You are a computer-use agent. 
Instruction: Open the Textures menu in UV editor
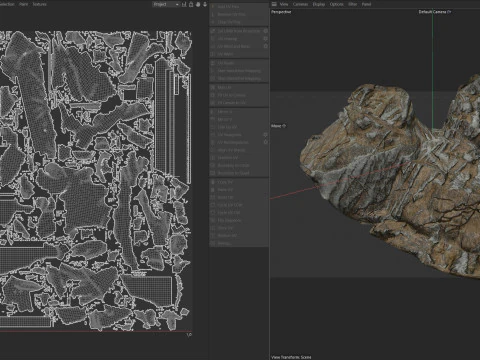[39, 4]
